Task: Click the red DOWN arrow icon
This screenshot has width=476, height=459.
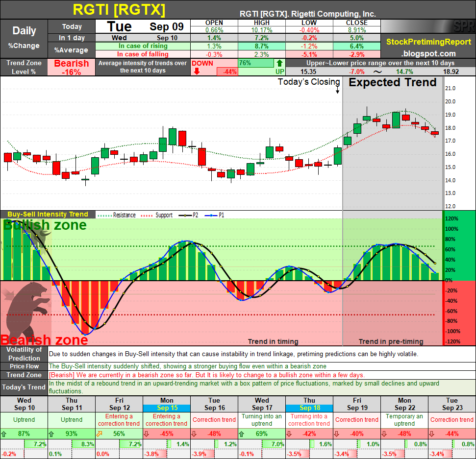Action: 197,72
